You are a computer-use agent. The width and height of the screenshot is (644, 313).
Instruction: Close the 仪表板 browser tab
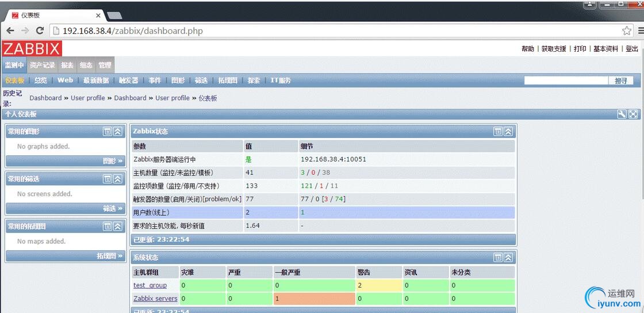tap(98, 16)
